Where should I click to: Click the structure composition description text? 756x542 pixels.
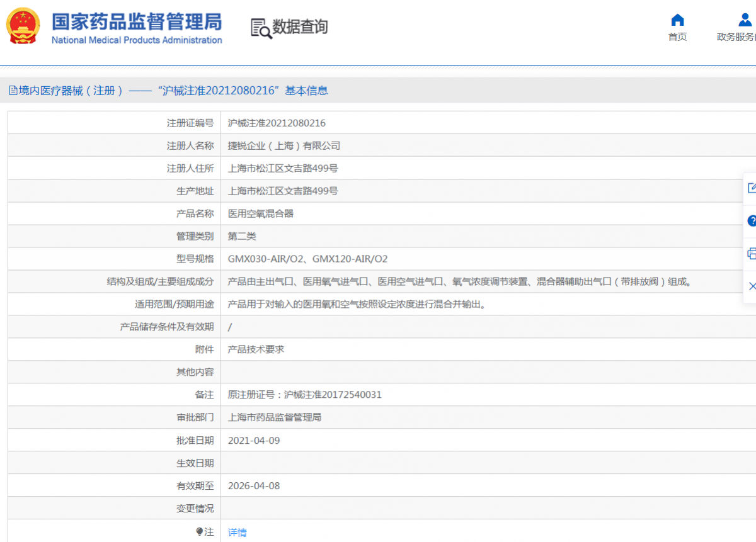point(461,282)
